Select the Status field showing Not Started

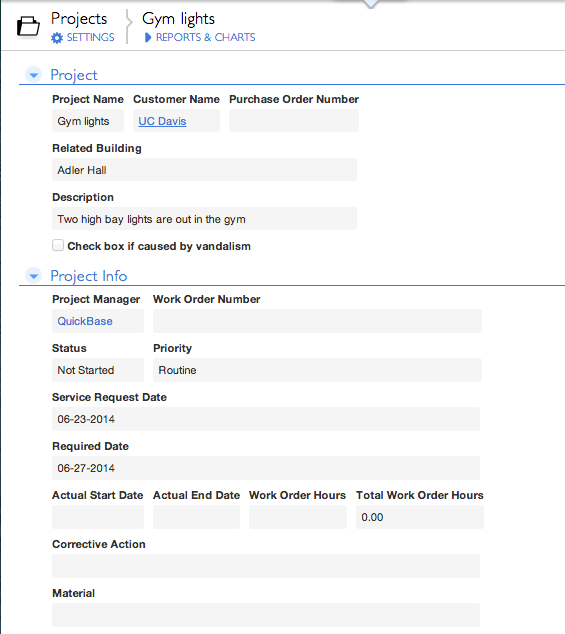[98, 370]
